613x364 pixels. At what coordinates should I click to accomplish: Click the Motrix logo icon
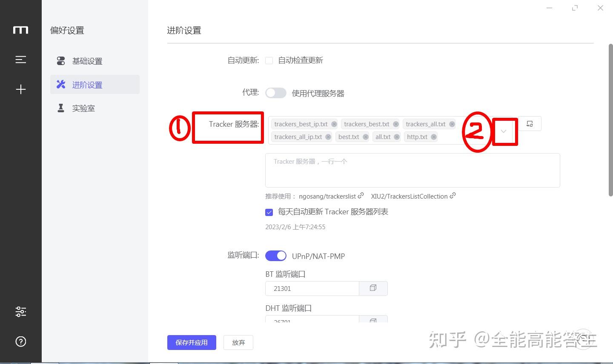(x=21, y=30)
